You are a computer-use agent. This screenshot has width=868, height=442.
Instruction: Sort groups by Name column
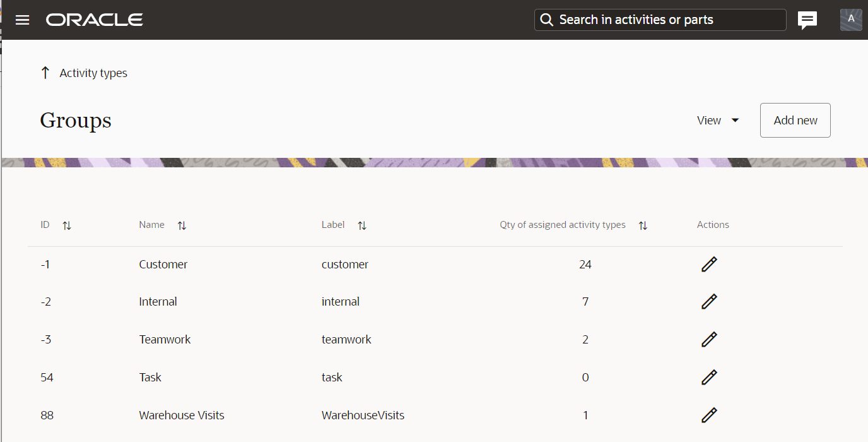(x=182, y=225)
